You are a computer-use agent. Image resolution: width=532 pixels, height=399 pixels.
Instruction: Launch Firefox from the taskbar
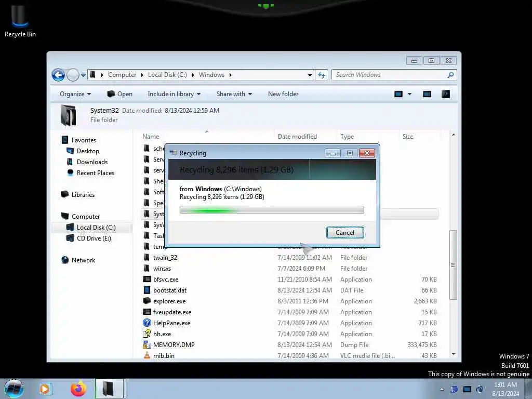click(x=78, y=389)
